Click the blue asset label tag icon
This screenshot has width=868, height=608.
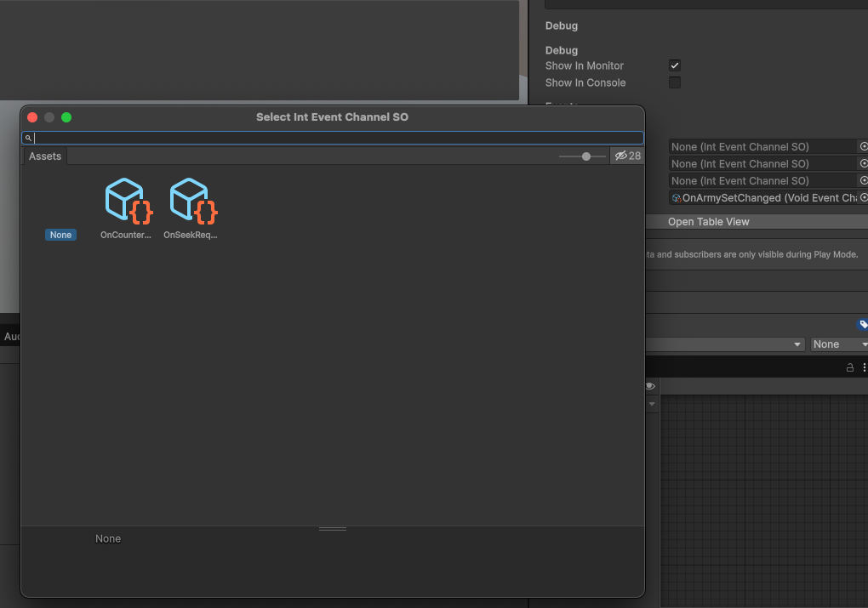point(863,324)
